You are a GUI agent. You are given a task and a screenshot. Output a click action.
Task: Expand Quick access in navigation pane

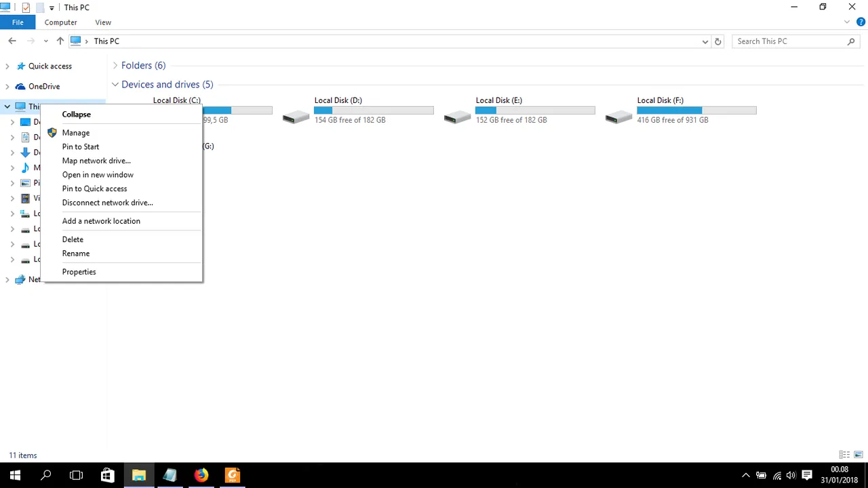[x=7, y=66]
